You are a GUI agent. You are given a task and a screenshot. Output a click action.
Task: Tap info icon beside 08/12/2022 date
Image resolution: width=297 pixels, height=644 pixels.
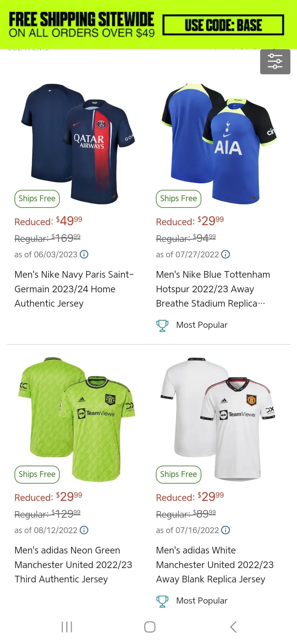(84, 530)
